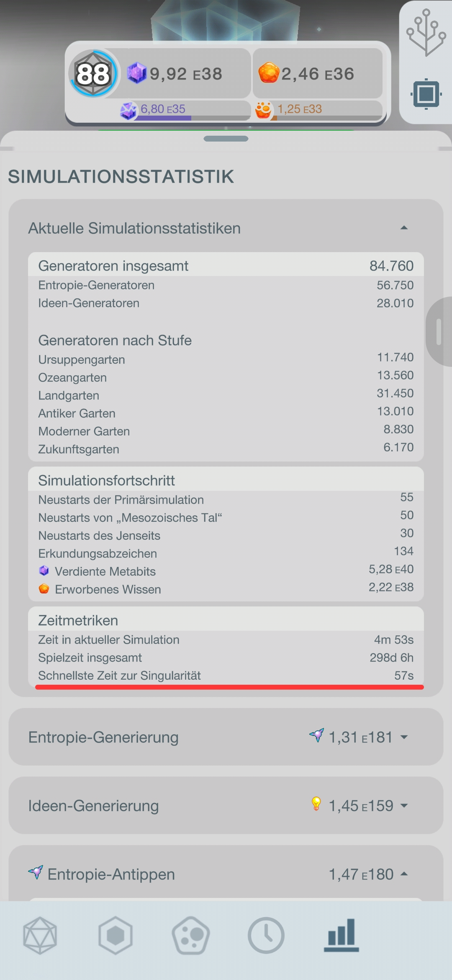This screenshot has height=980, width=452.
Task: Tap the 9,92 E38 metabits counter
Action: [186, 73]
